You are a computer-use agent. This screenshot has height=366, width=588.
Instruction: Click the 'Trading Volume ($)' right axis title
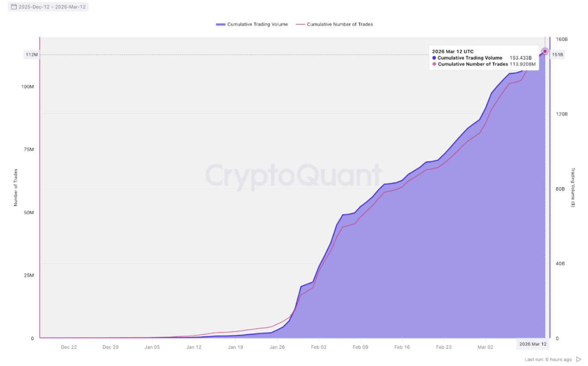[573, 187]
